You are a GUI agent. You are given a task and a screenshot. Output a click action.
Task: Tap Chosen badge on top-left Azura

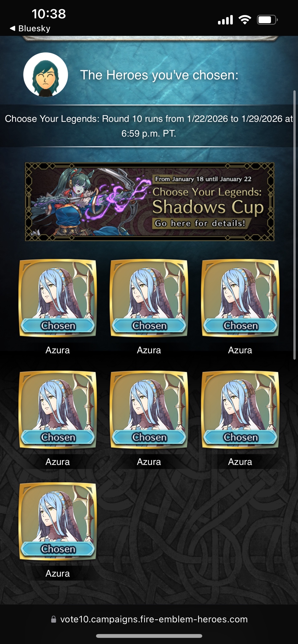click(x=58, y=326)
